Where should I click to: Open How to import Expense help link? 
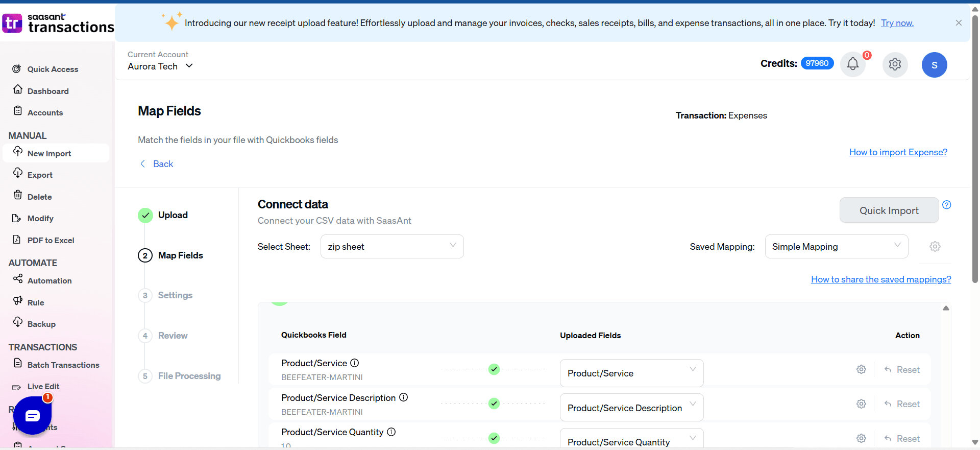pos(898,152)
